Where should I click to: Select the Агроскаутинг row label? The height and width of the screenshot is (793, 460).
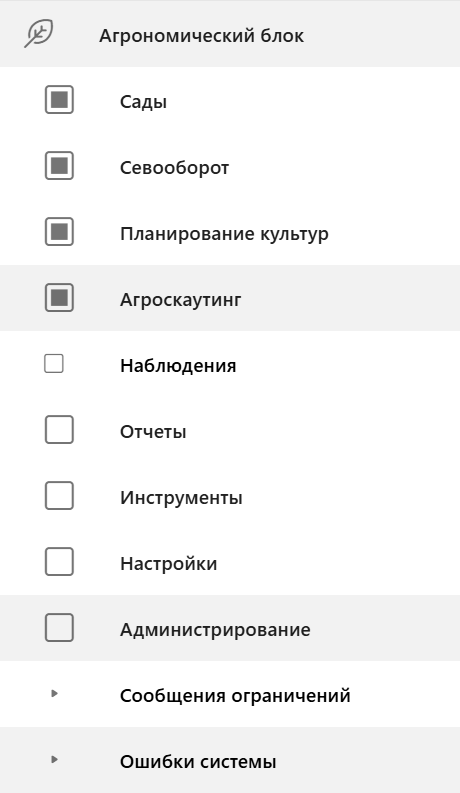pos(180,300)
